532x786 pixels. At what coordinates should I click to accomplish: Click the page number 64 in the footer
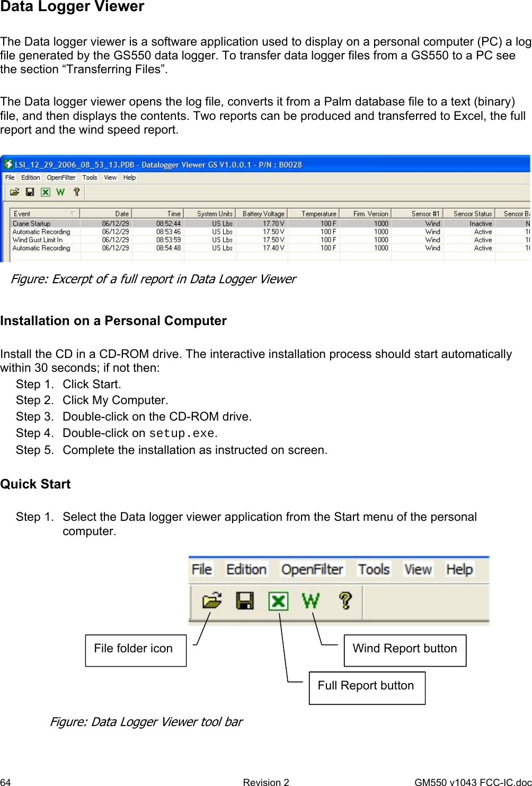tap(5, 782)
